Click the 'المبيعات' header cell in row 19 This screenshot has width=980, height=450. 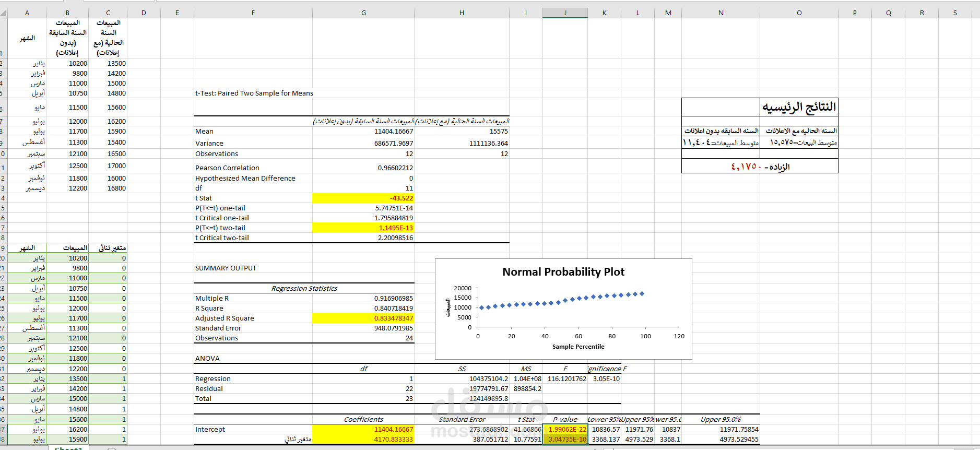click(67, 248)
